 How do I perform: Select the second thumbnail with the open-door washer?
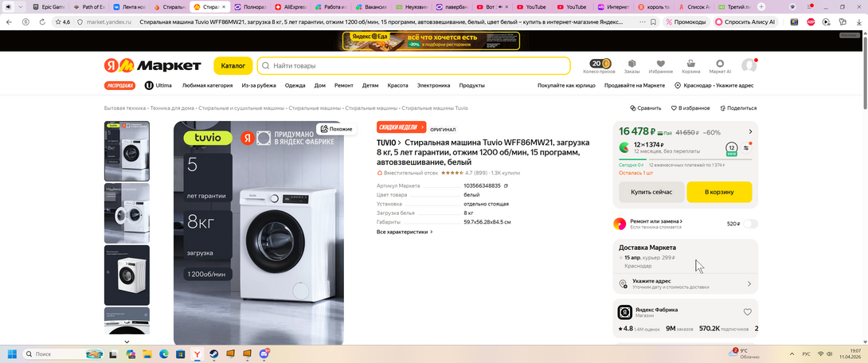(127, 213)
